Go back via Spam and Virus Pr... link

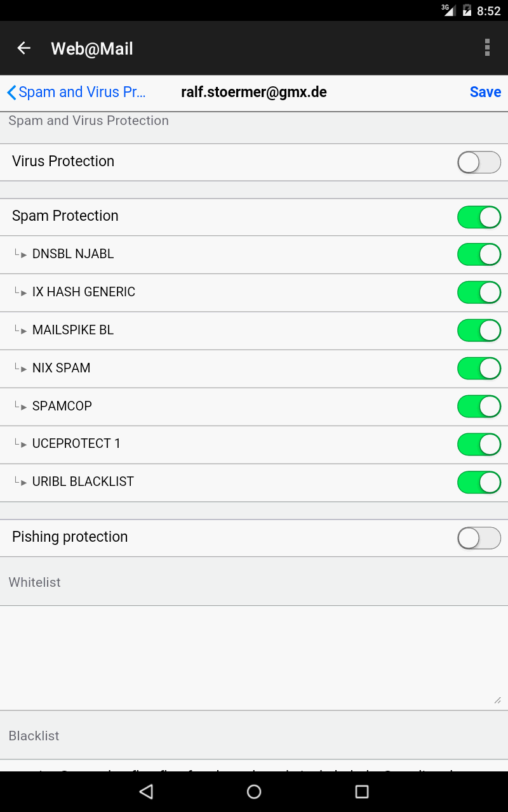pyautogui.click(x=82, y=93)
